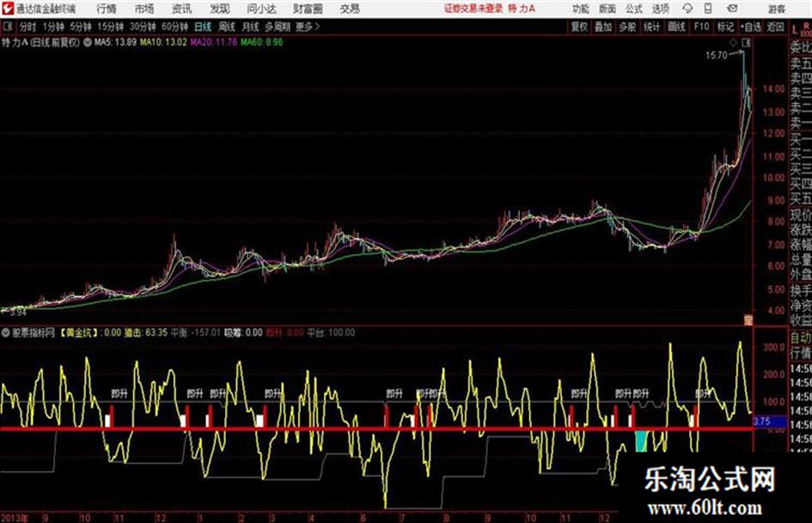
Task: Click the 证券交易未登录 login status link
Action: (473, 9)
